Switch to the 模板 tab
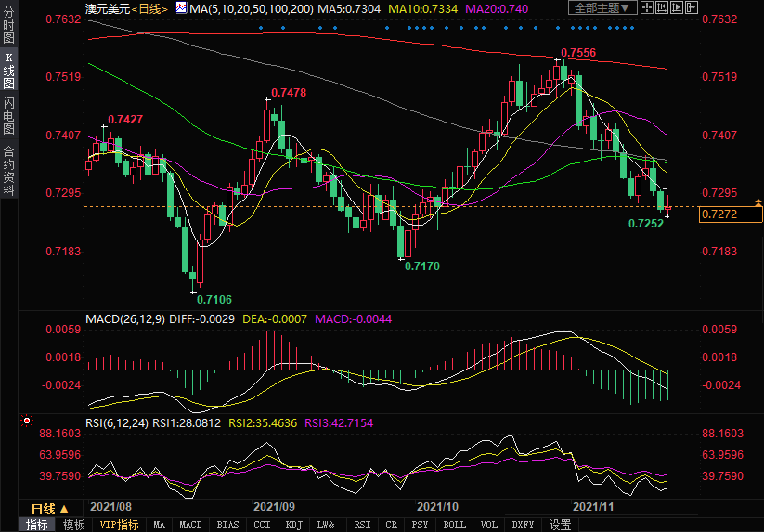The height and width of the screenshot is (532, 764). (x=74, y=525)
